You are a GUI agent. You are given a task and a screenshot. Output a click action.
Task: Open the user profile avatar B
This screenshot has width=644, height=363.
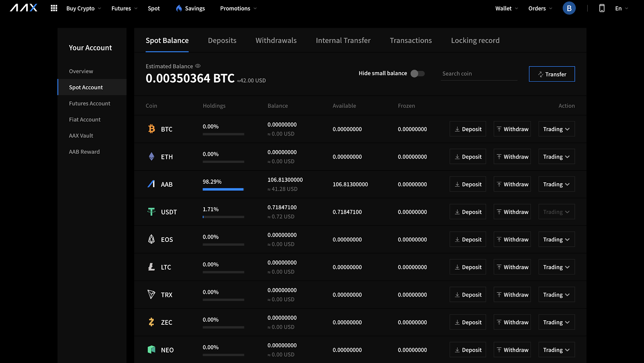569,8
